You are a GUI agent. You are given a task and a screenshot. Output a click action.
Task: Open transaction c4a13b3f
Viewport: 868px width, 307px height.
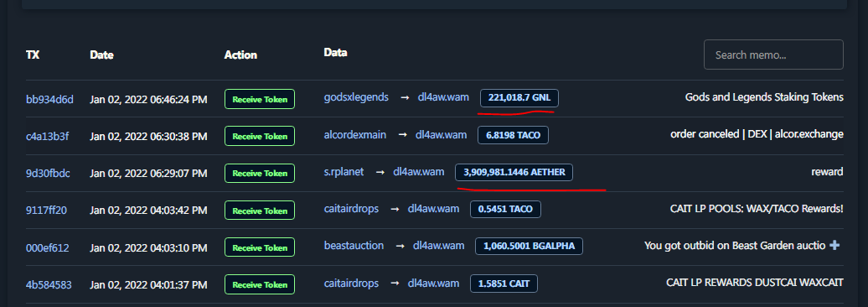click(x=48, y=137)
